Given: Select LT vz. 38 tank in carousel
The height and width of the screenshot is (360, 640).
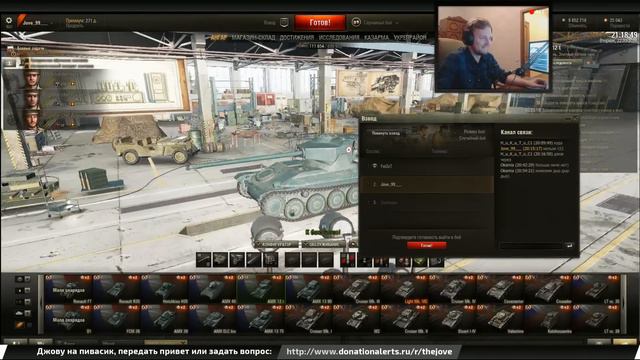Looking at the screenshot, I should click(x=596, y=319).
